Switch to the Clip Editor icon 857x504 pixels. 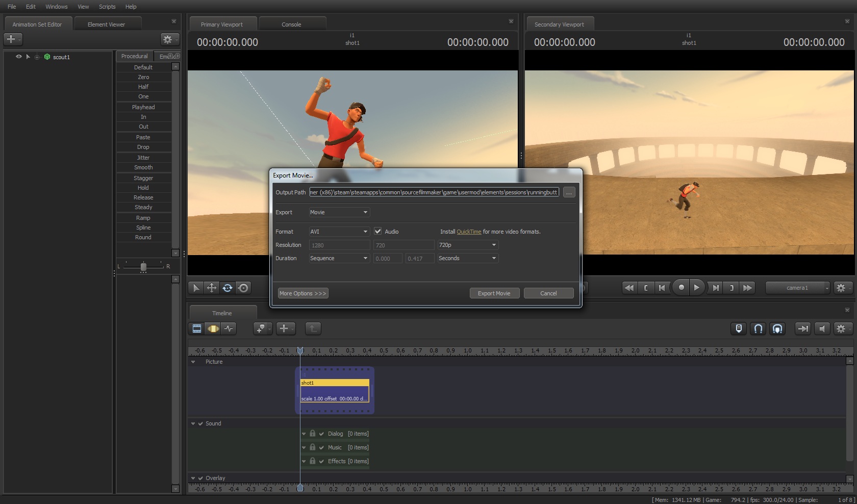pos(197,329)
